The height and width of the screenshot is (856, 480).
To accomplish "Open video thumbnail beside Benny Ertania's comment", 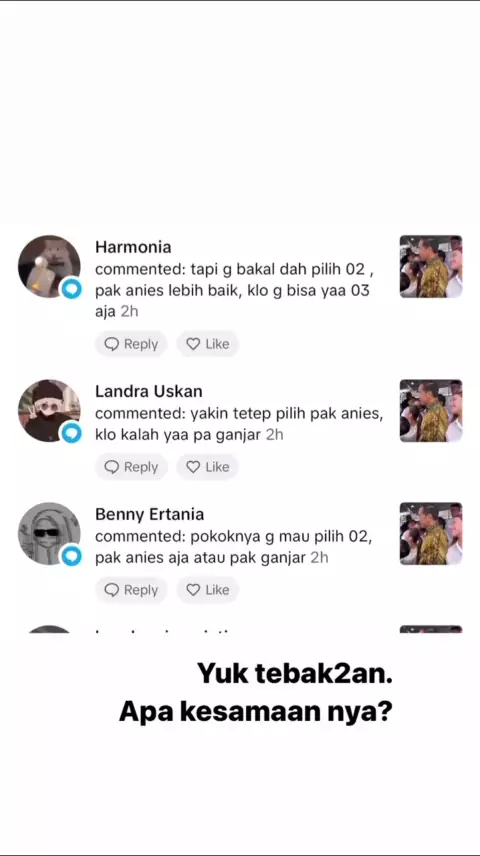I will pos(431,533).
